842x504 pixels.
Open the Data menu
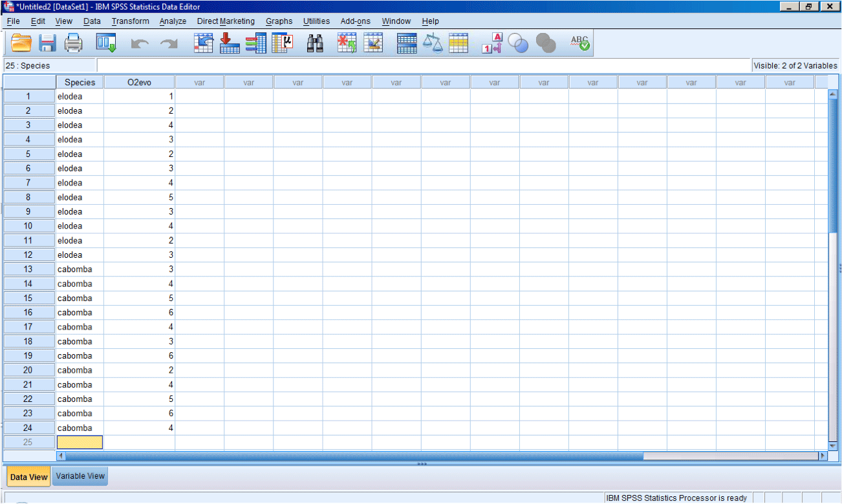pyautogui.click(x=92, y=21)
